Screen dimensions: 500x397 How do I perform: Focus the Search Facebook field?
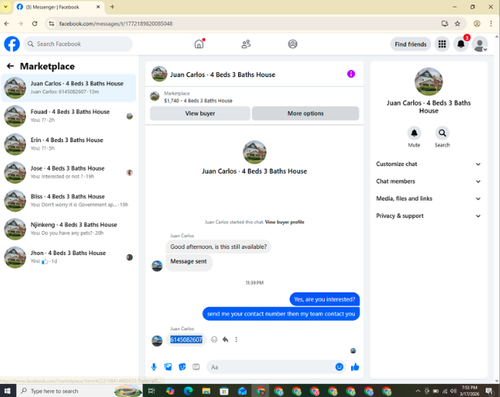pos(78,44)
